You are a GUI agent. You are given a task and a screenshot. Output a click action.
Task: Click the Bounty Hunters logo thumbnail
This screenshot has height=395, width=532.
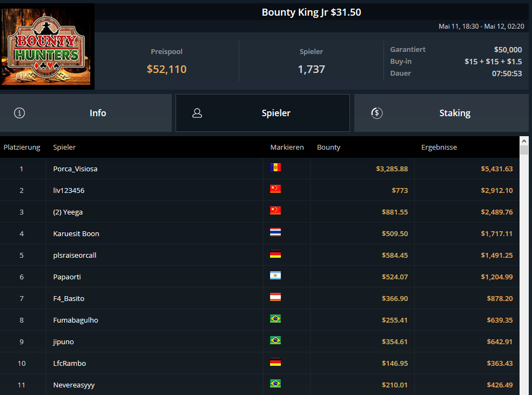tap(47, 46)
